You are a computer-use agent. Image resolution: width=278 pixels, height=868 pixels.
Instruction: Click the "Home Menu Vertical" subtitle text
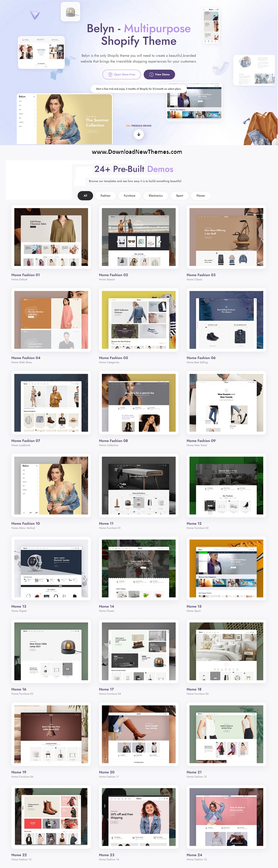click(23, 528)
